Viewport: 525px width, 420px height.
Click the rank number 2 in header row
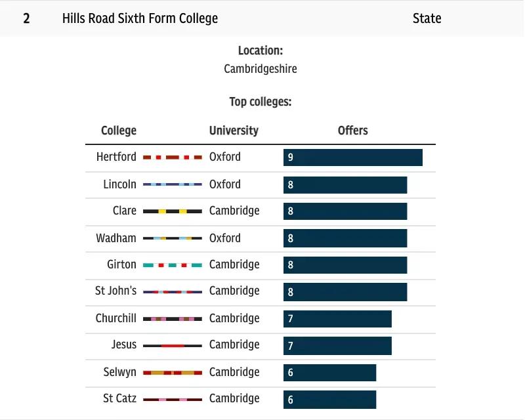(26, 18)
